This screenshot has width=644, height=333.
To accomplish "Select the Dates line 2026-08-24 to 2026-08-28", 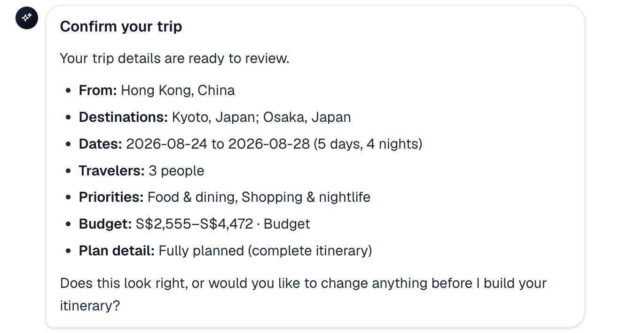I will click(251, 143).
